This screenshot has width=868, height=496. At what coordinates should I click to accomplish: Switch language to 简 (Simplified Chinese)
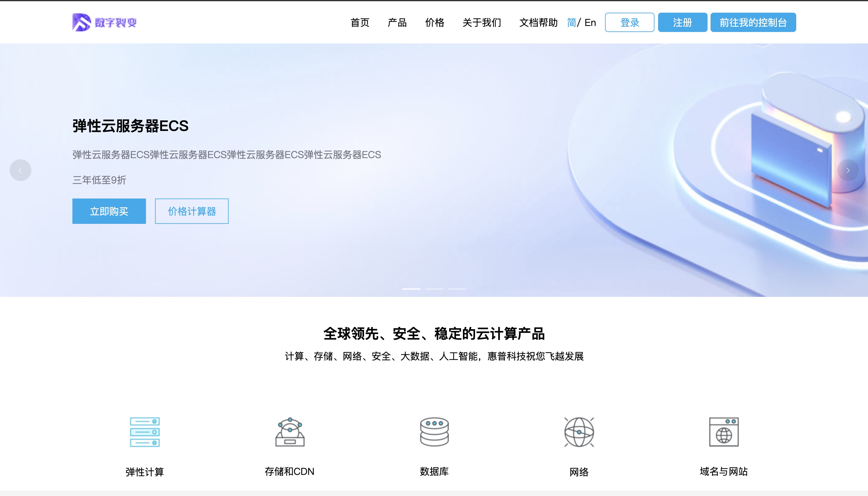(572, 23)
